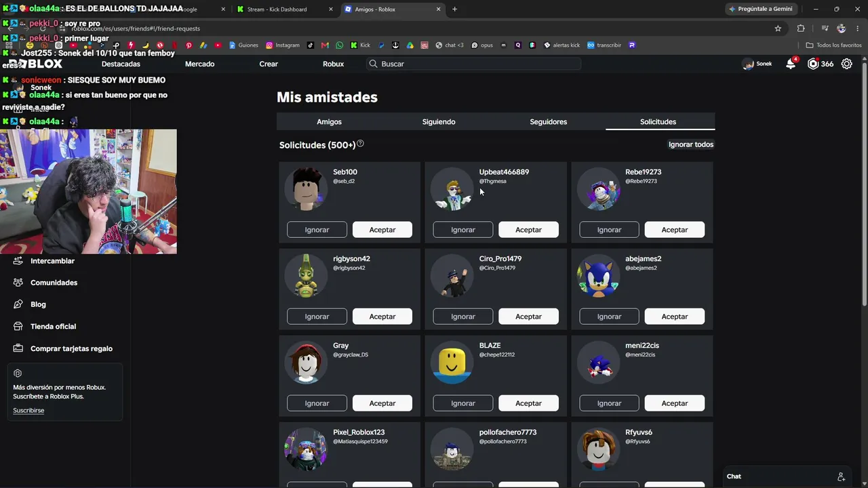Open the Seb100 avatar thumbnail
Viewport: 868px width, 488px height.
coord(306,189)
